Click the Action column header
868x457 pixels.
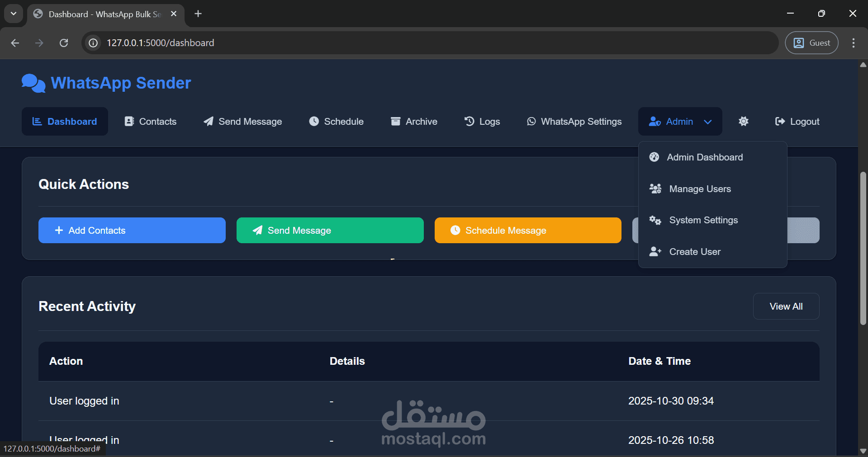click(x=66, y=361)
